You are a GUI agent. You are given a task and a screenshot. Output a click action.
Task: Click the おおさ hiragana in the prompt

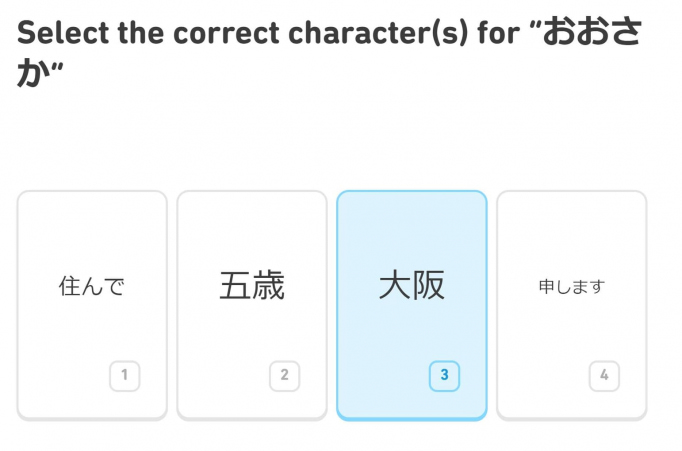[594, 32]
